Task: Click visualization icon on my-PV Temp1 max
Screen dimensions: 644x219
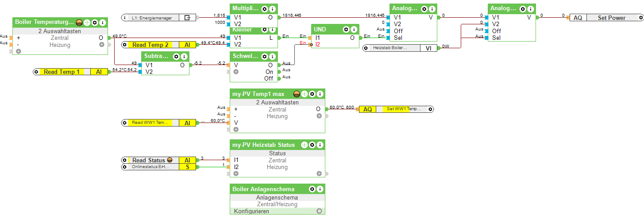Action: pyautogui.click(x=297, y=94)
